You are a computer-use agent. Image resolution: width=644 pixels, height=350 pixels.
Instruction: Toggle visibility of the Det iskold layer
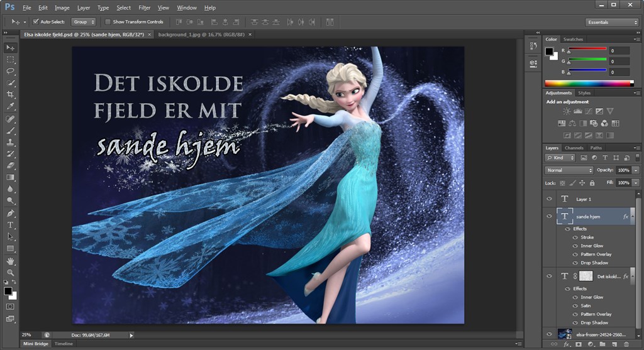[x=549, y=276]
